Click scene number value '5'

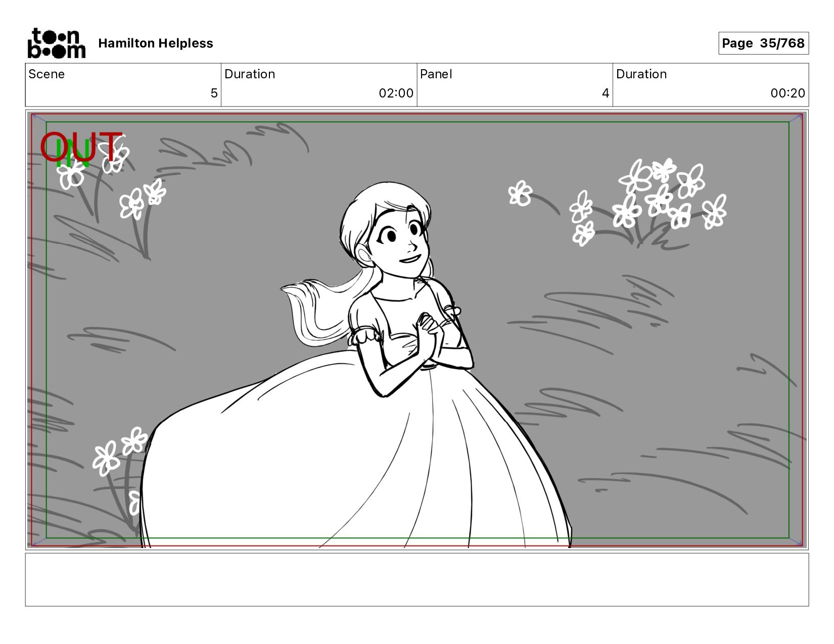(x=214, y=93)
